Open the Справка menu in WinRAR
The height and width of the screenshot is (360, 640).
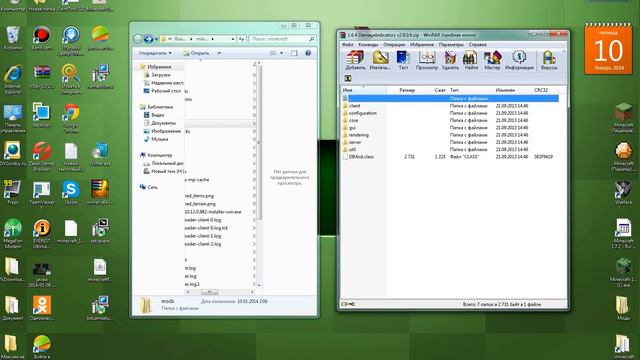(477, 44)
